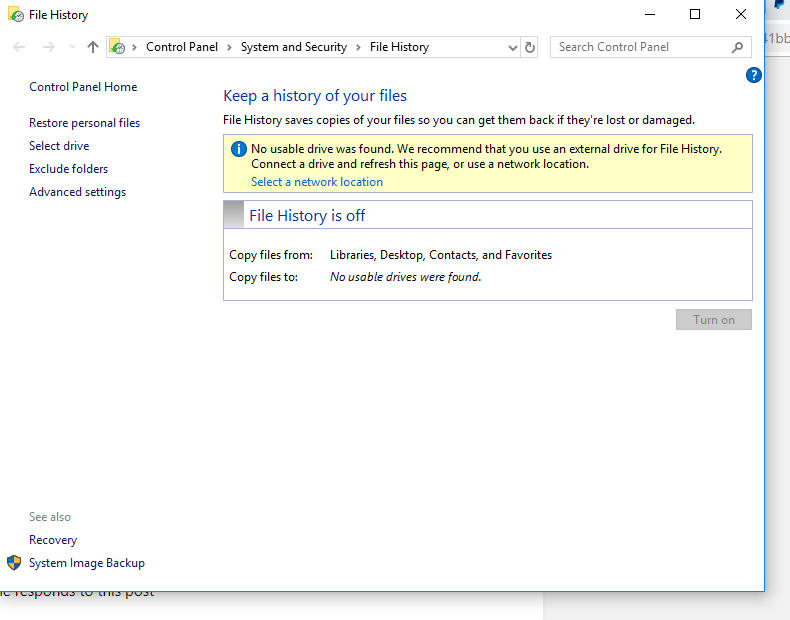Viewport: 790px width, 620px height.
Task: Click the search magnifier icon
Action: pos(738,47)
